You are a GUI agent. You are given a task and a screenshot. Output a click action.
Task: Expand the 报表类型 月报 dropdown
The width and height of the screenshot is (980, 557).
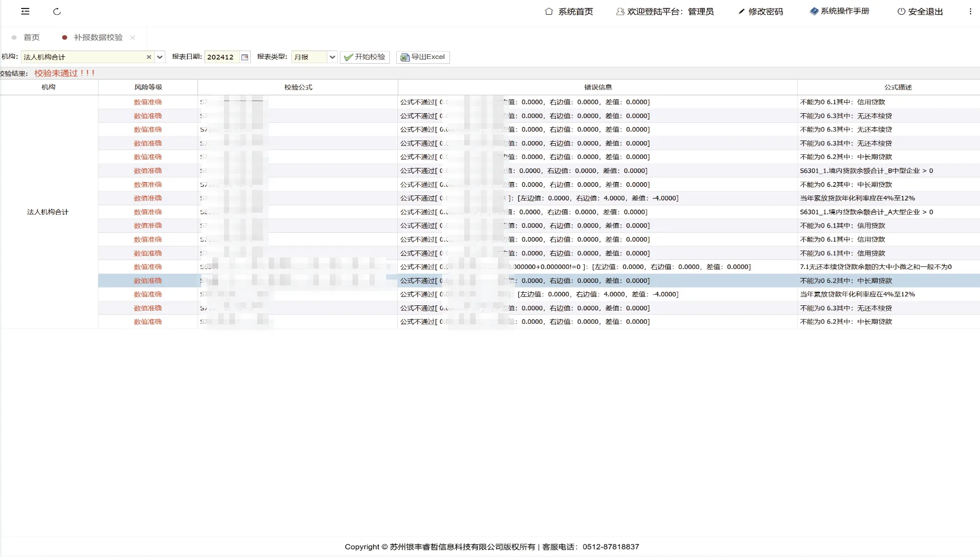point(332,57)
